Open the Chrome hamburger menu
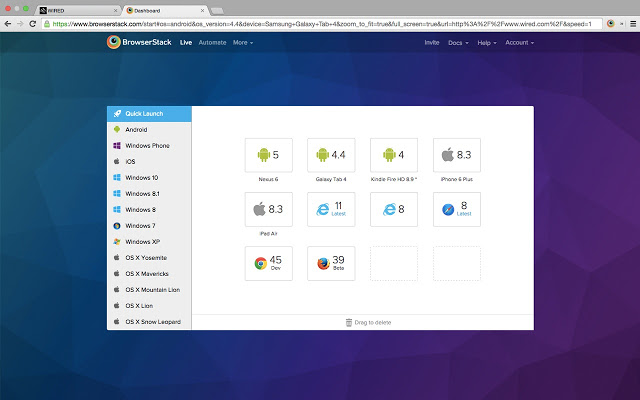The image size is (640, 400). 633,24
